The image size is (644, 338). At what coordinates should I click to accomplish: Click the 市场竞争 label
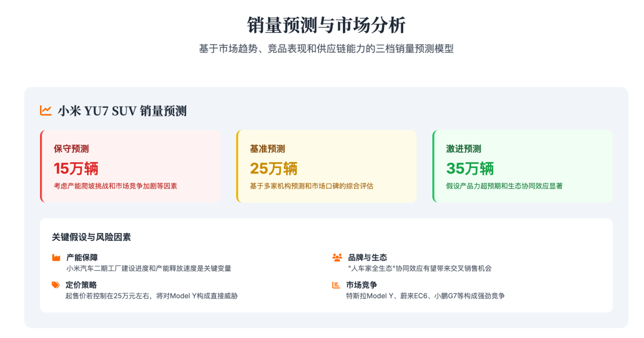[361, 285]
